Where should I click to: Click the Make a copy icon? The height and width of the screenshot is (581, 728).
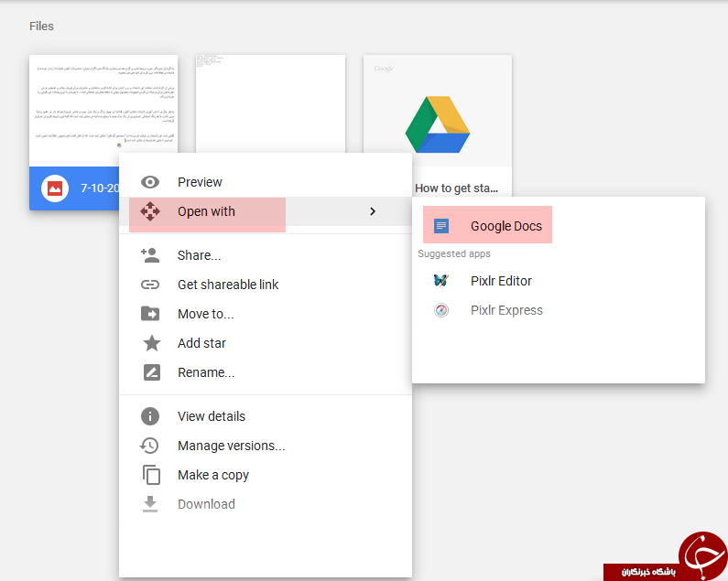[x=151, y=475]
